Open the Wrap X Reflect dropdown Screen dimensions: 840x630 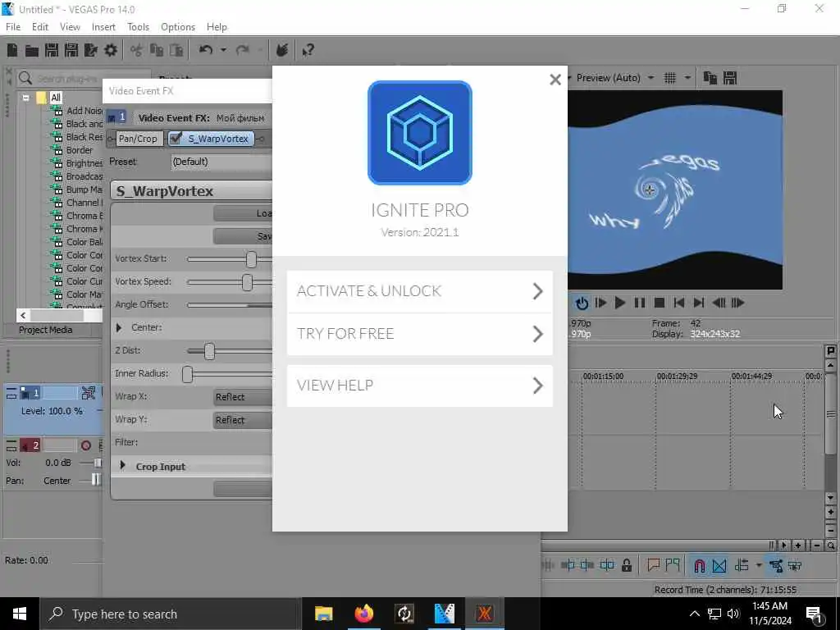pyautogui.click(x=243, y=397)
